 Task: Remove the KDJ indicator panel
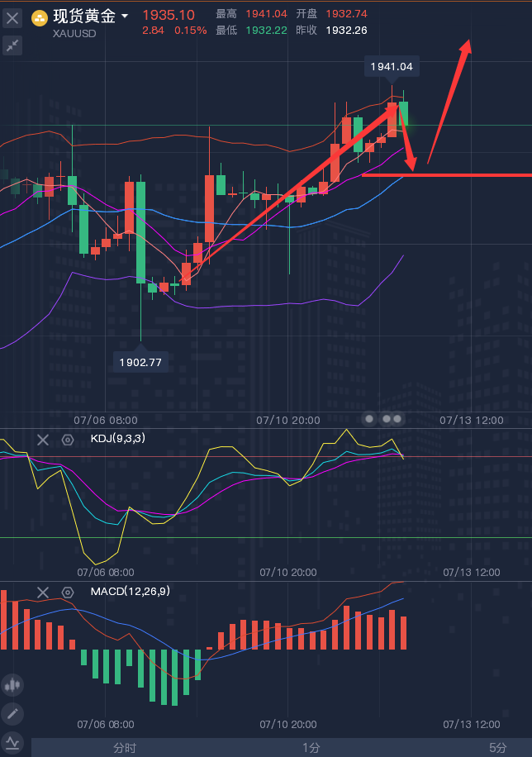44,440
